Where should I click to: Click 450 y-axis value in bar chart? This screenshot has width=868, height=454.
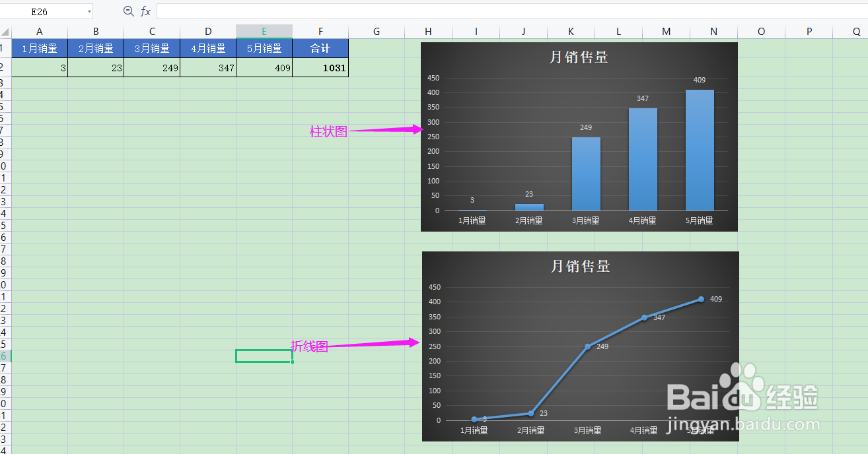[433, 78]
